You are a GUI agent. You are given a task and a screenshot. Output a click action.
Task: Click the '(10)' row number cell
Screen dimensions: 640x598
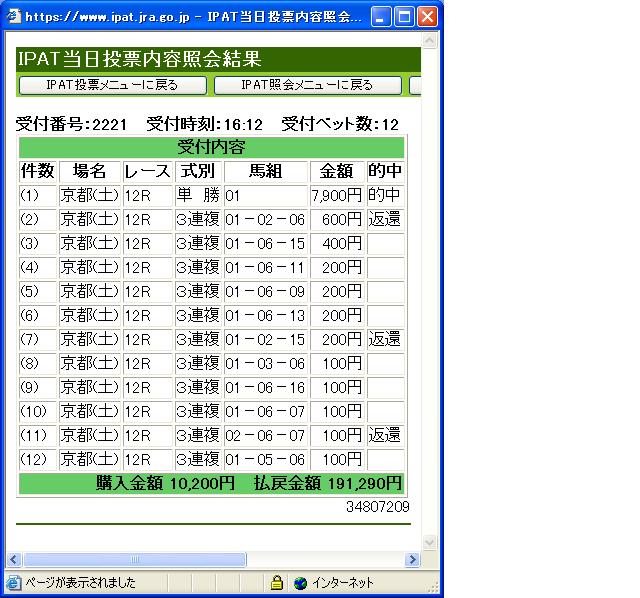[38, 411]
